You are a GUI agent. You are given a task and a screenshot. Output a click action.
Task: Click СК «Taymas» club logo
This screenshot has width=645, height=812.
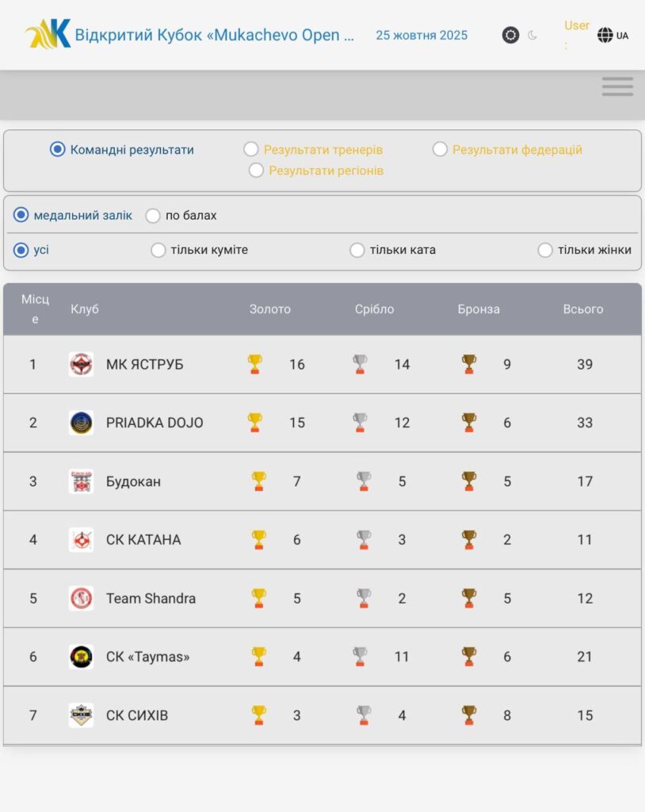[x=81, y=657]
